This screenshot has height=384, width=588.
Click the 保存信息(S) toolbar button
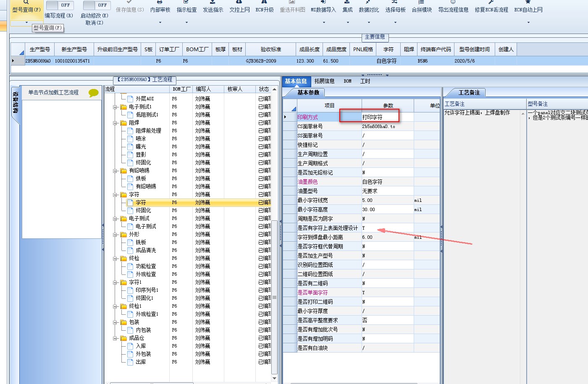129,8
